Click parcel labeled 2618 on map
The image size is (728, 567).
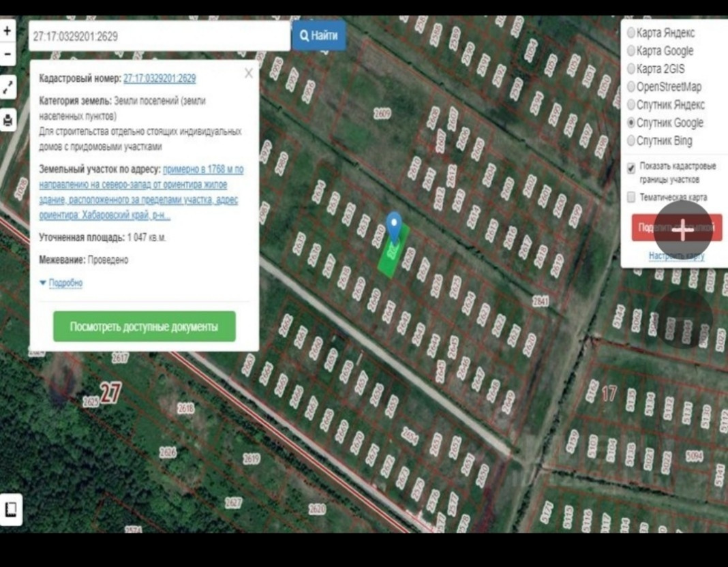pyautogui.click(x=185, y=408)
